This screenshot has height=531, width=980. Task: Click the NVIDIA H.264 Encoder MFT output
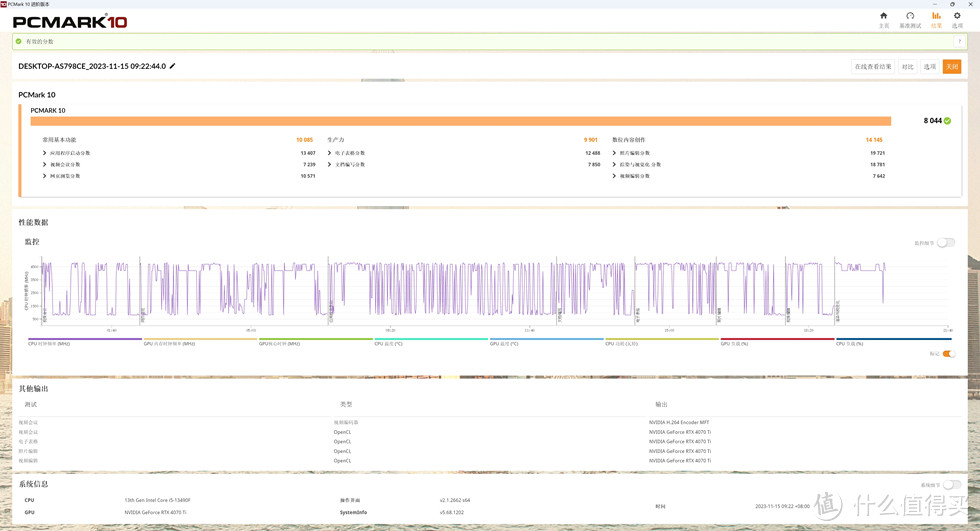pos(679,422)
